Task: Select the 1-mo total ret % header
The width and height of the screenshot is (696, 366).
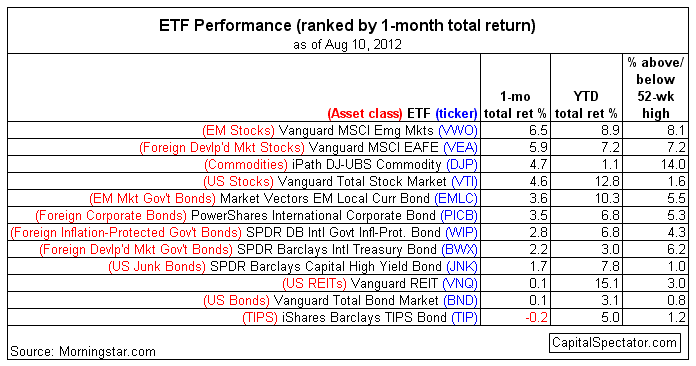Action: [515, 105]
